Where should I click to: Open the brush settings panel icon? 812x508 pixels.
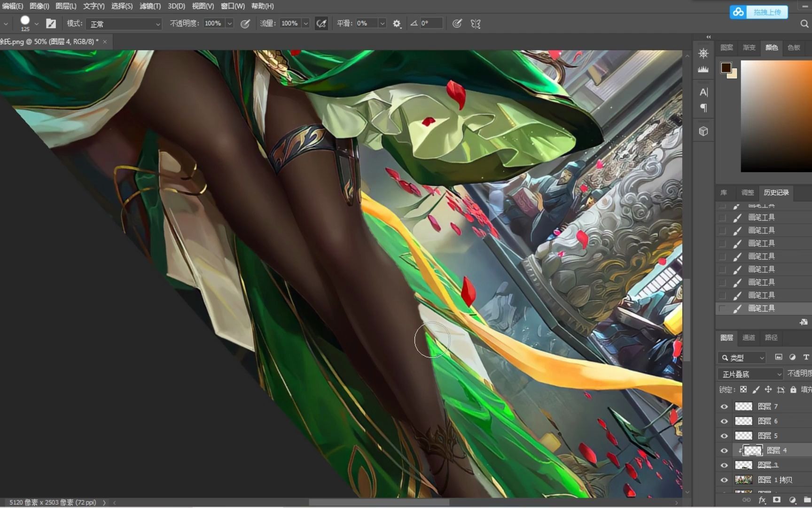pyautogui.click(x=51, y=24)
